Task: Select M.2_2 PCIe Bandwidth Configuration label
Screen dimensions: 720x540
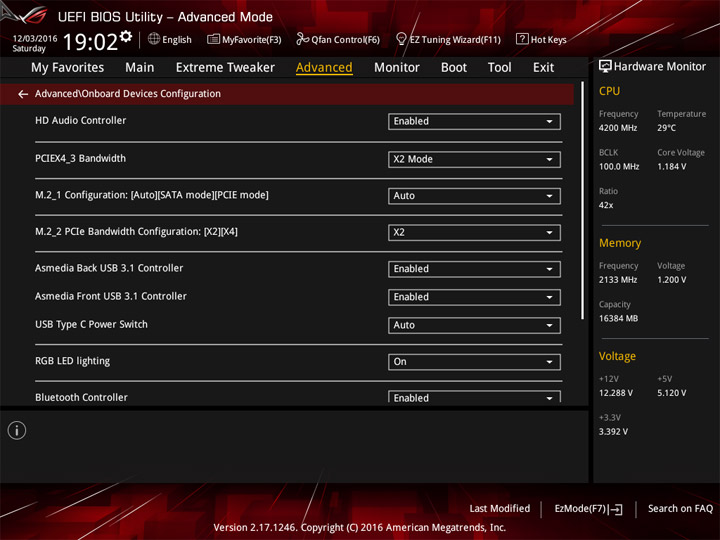Action: tap(136, 232)
